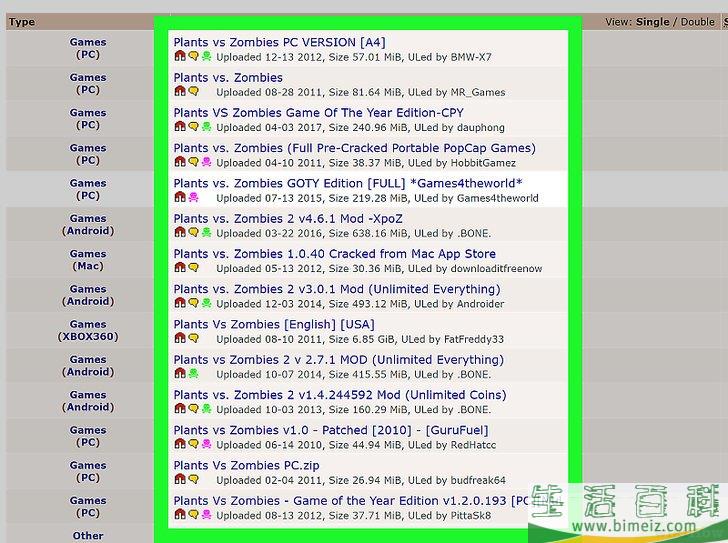The height and width of the screenshot is (543, 728).
Task: Click comments icon for MR_Games upload
Action: 193,91
